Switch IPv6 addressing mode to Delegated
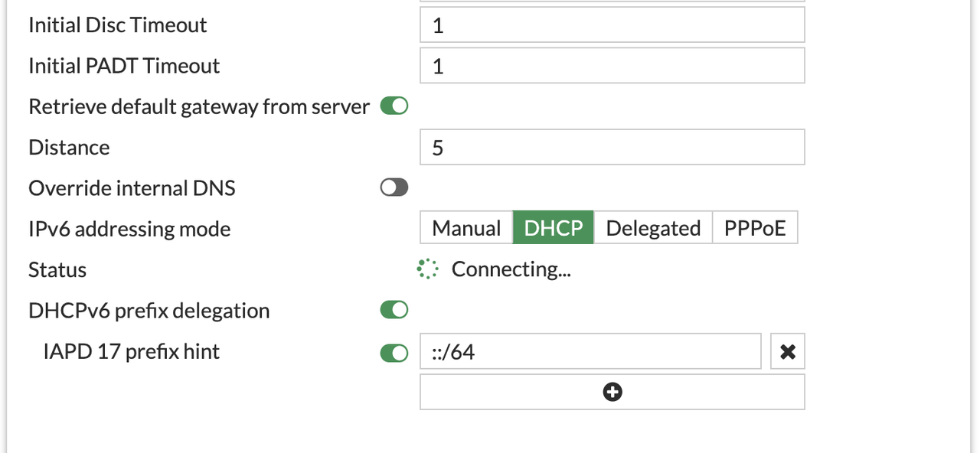980x453 pixels. click(x=653, y=229)
